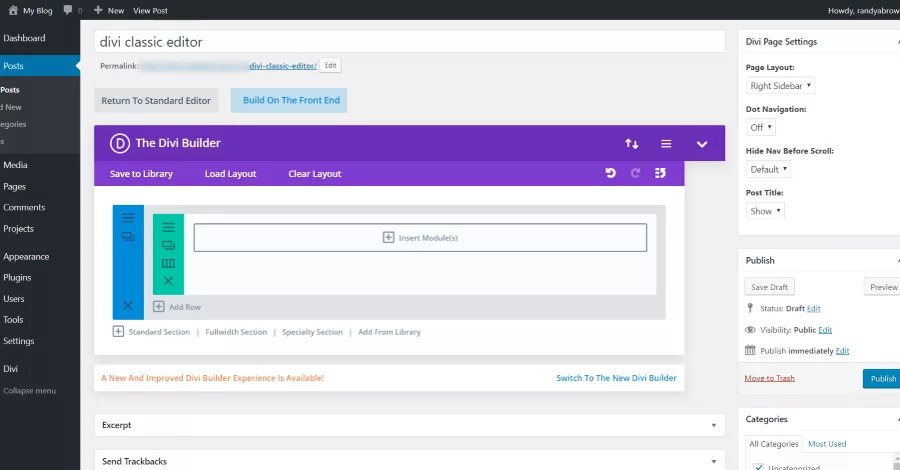Click Insert Module(s) plus box
The image size is (900, 470).
click(x=420, y=238)
